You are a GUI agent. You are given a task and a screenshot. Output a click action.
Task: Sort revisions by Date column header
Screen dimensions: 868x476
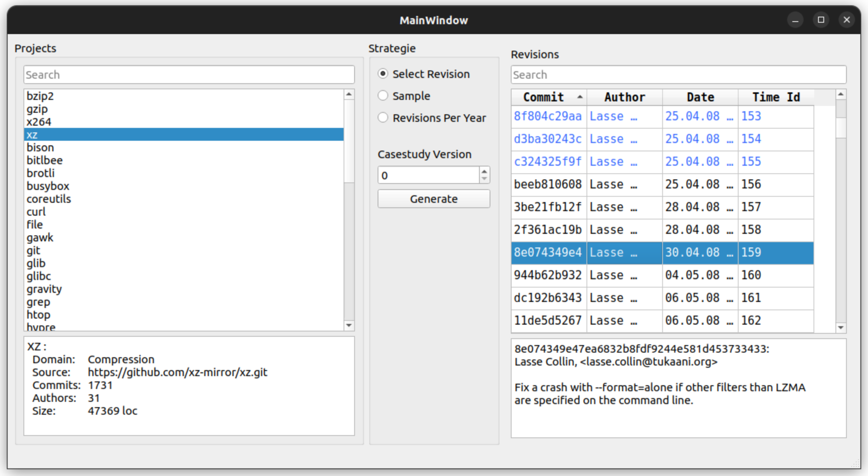[700, 97]
